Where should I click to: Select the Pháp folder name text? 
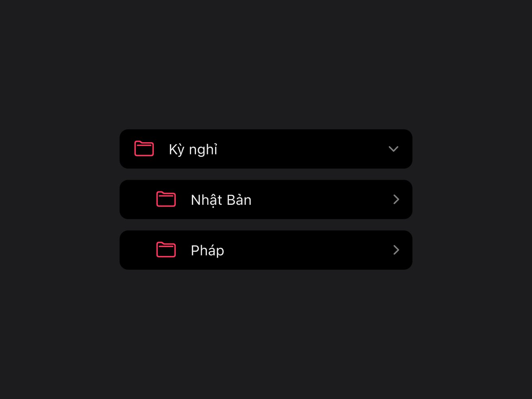coord(207,251)
